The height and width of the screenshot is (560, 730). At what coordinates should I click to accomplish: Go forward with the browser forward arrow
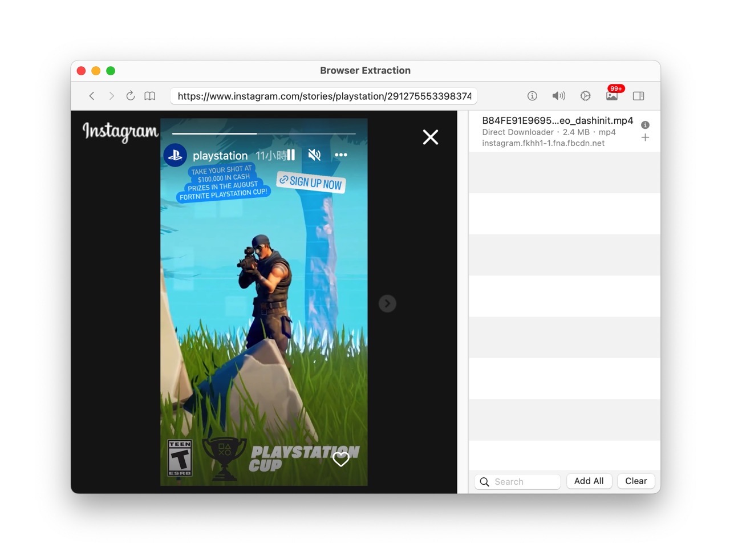tap(111, 96)
